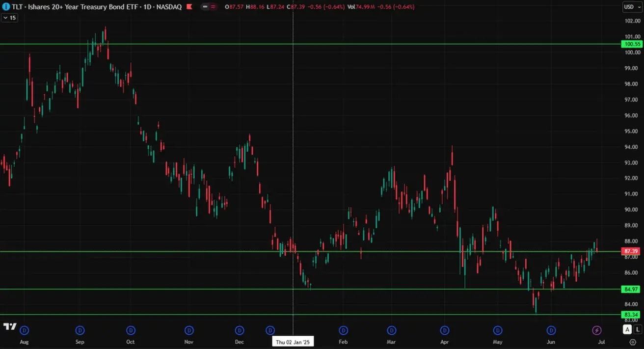This screenshot has height=349, width=644.
Task: Toggle log scale with the L button
Action: click(x=637, y=330)
